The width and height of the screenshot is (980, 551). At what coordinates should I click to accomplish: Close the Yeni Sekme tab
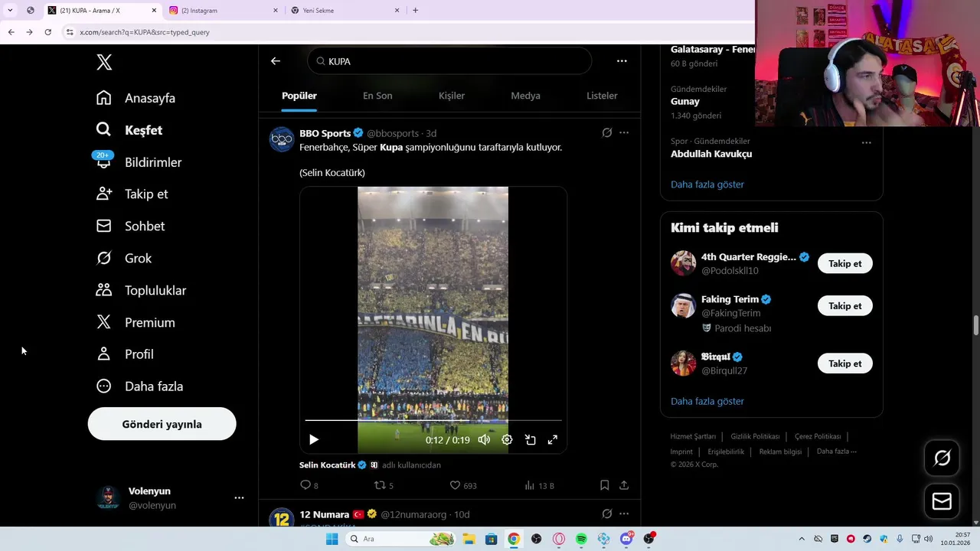[x=397, y=11]
